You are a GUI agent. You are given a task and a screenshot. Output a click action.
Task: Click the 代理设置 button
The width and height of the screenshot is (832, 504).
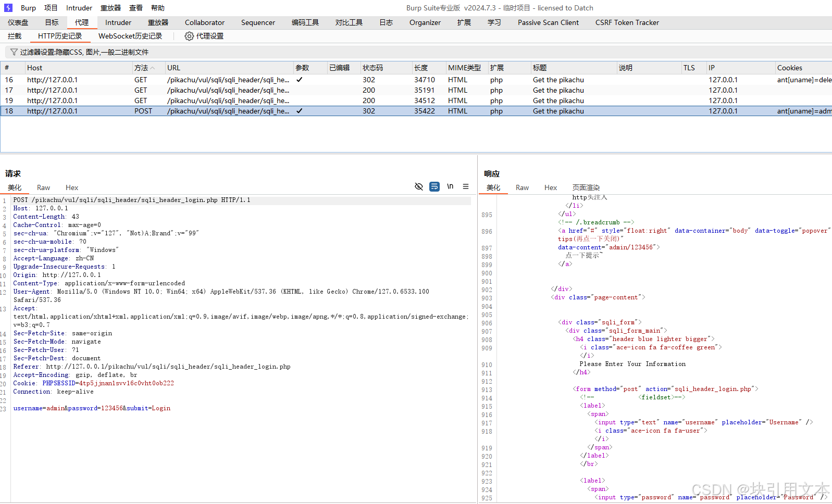point(204,36)
